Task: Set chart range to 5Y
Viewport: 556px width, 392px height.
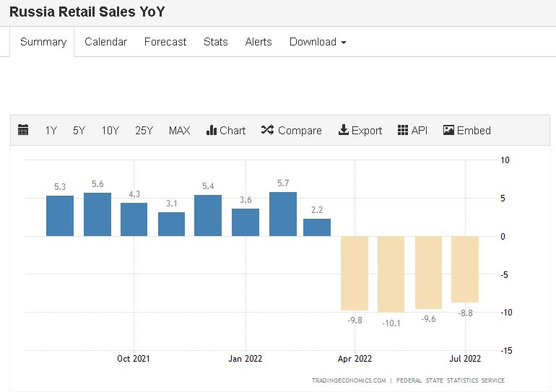Action: coord(79,131)
